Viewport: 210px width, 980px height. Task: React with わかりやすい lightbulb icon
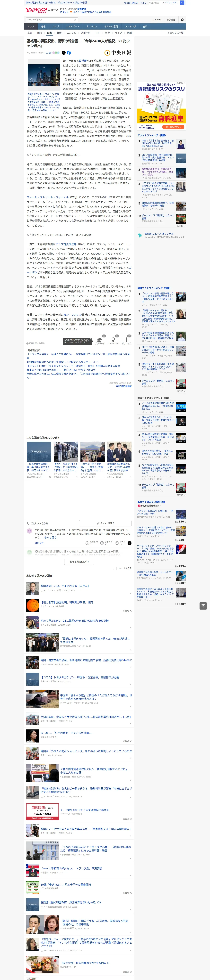click(x=113, y=339)
